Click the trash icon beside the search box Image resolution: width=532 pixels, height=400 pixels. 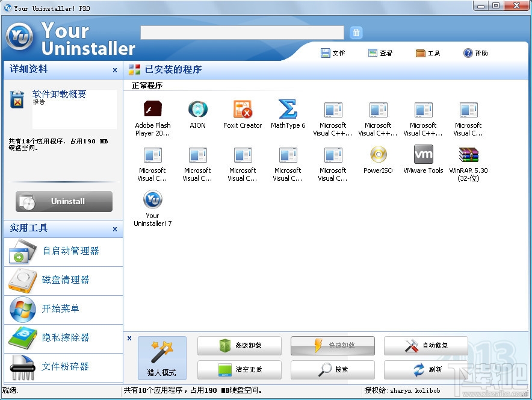coord(356,33)
